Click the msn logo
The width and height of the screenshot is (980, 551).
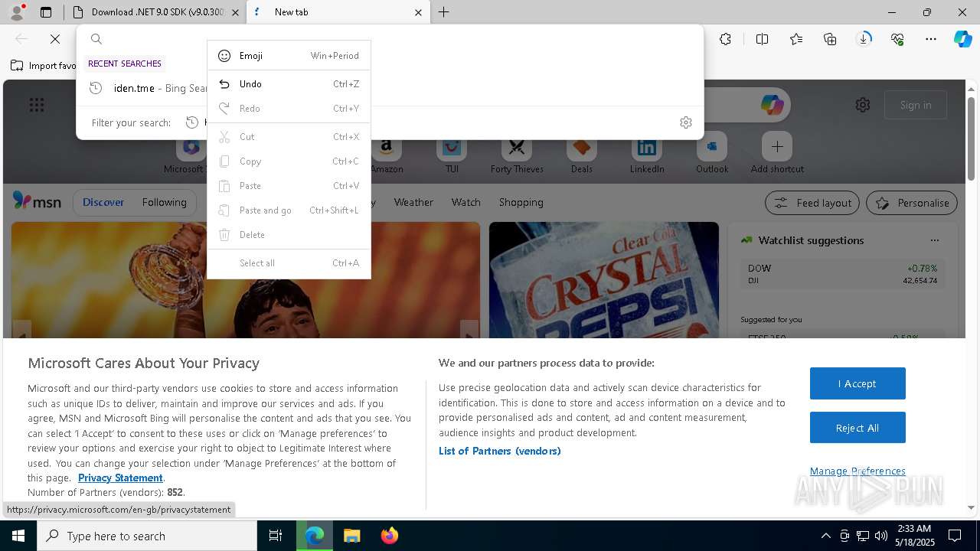[x=37, y=202]
